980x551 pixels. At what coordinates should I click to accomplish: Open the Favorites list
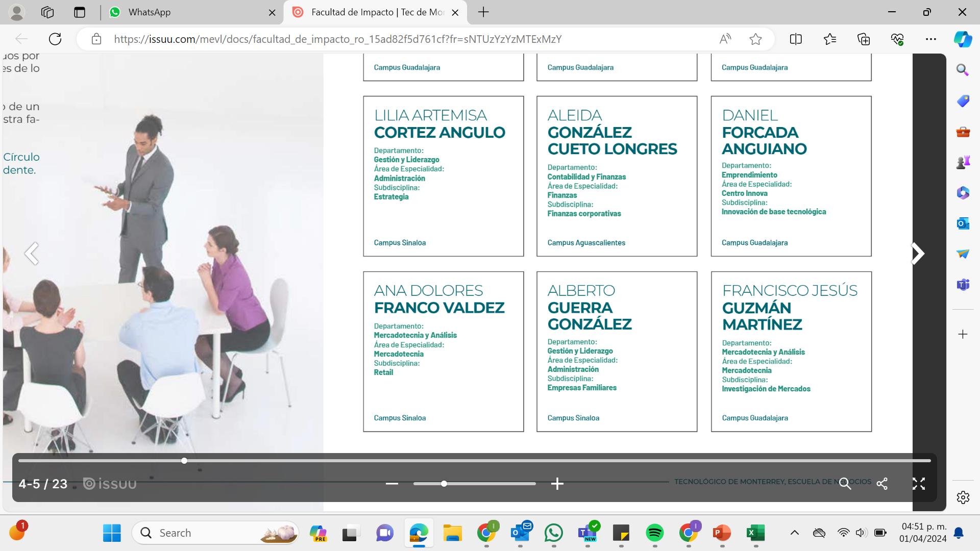click(830, 39)
